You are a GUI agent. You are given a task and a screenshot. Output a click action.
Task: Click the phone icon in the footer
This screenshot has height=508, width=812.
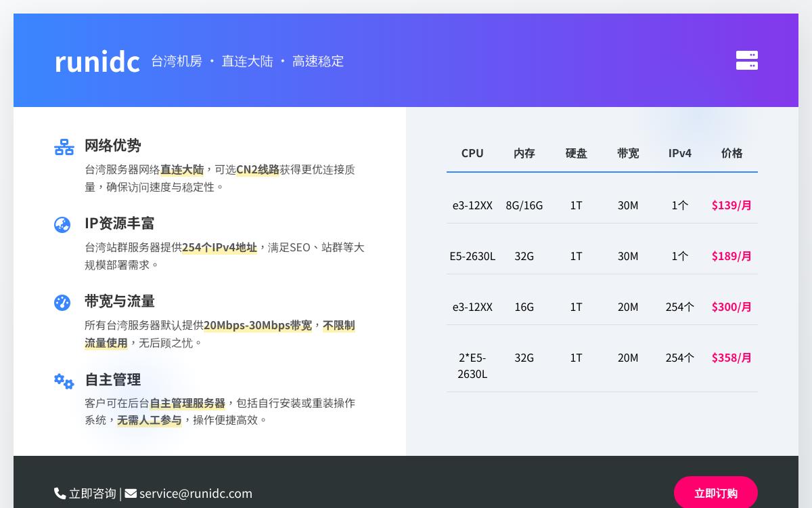click(x=60, y=493)
